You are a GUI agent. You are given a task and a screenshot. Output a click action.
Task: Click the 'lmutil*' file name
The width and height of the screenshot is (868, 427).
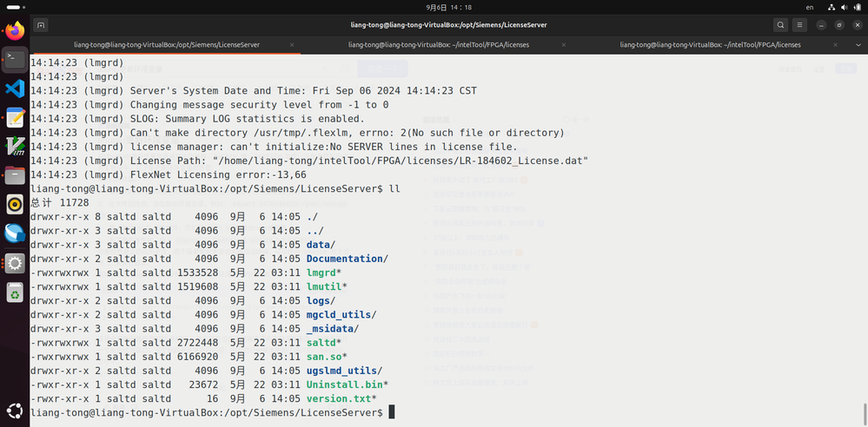(327, 286)
